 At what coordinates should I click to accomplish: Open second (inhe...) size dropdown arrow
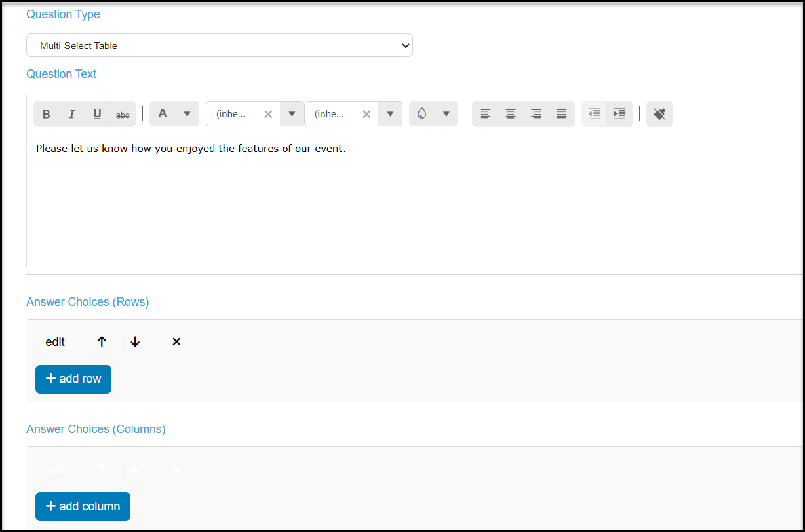390,114
